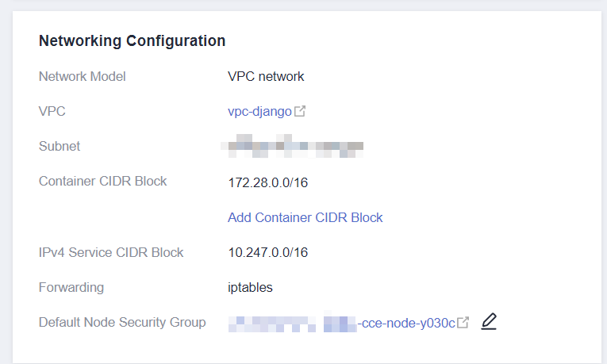Click external link icon after cce-node-y030c
The width and height of the screenshot is (607, 364).
click(x=463, y=323)
